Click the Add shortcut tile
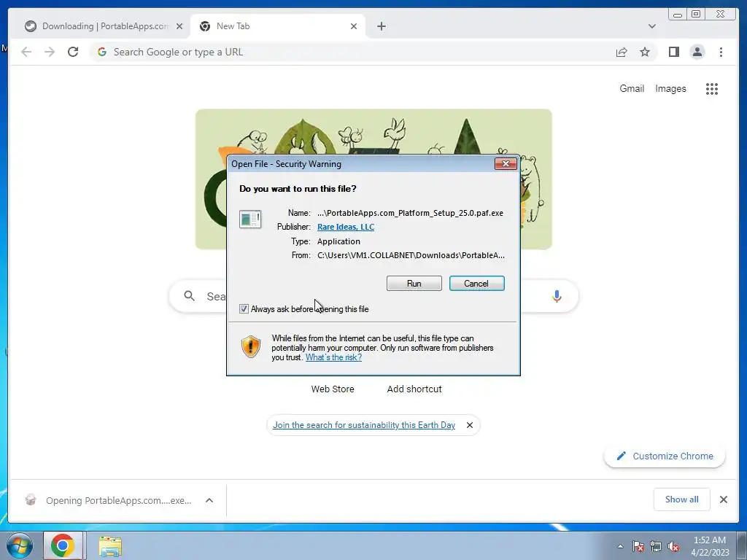The width and height of the screenshot is (747, 560). 414,389
